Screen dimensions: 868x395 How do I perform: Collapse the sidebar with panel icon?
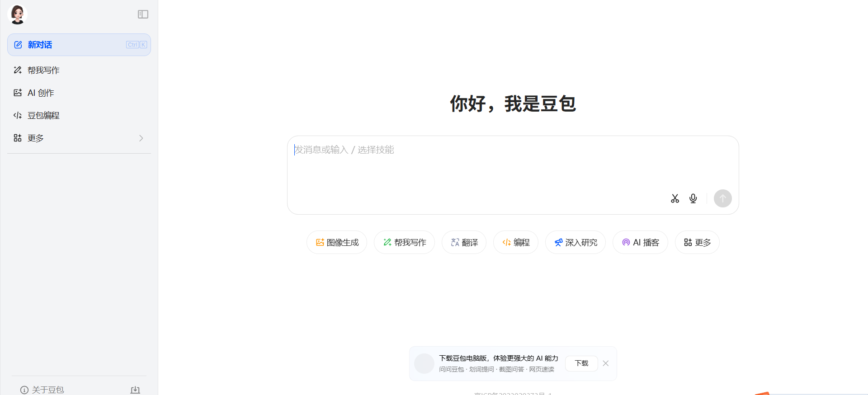143,14
